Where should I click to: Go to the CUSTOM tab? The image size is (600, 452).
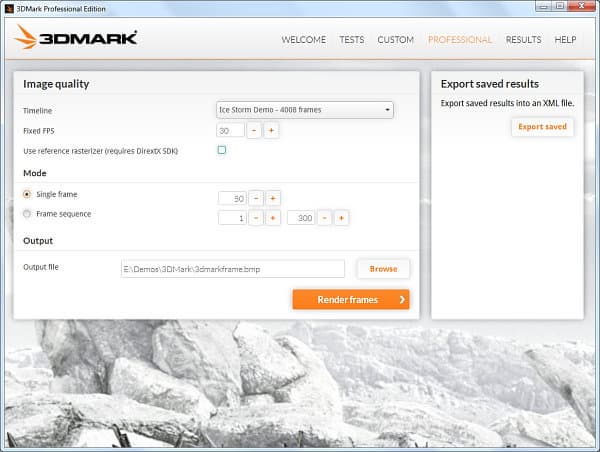pos(395,40)
